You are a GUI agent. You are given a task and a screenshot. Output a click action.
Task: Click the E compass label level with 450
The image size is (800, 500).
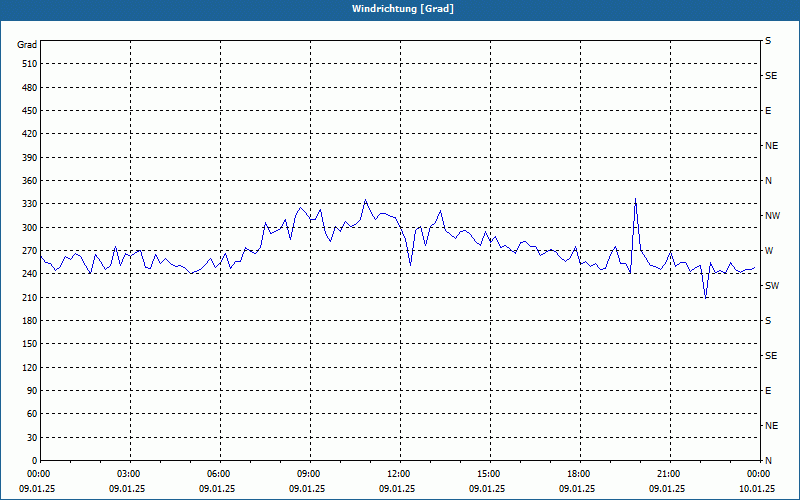click(x=768, y=111)
